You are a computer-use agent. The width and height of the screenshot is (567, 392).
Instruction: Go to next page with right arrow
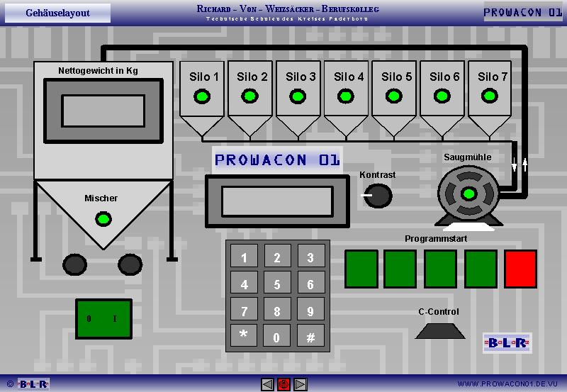[300, 384]
